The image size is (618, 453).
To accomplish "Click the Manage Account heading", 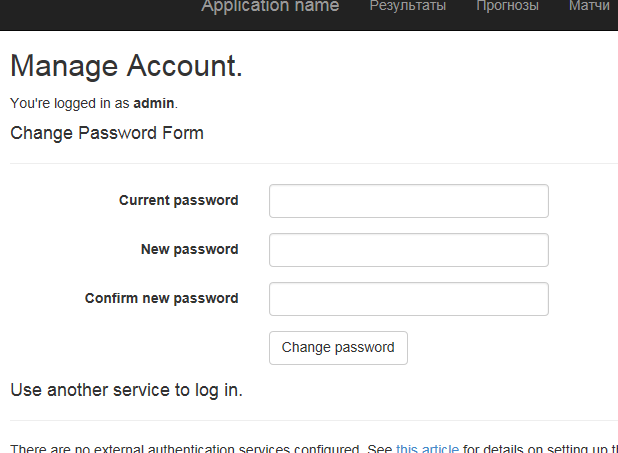I will coord(126,67).
